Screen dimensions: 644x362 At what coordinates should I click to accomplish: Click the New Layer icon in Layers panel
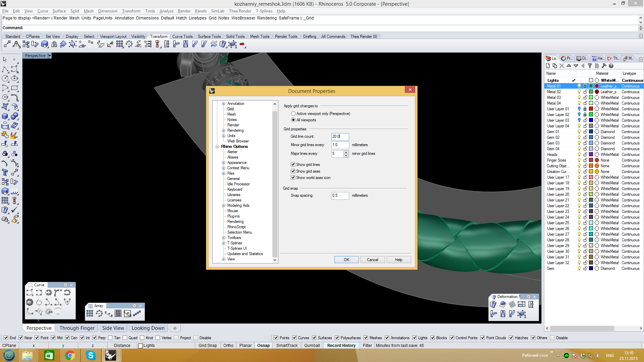point(548,66)
